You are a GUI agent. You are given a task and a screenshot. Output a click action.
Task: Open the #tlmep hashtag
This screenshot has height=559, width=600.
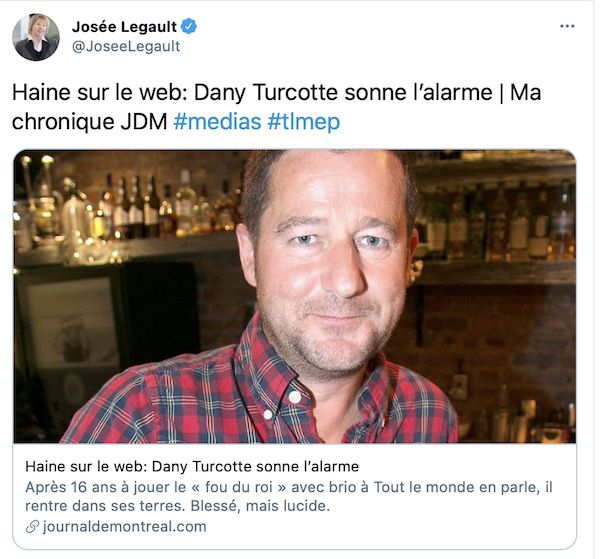coord(303,122)
